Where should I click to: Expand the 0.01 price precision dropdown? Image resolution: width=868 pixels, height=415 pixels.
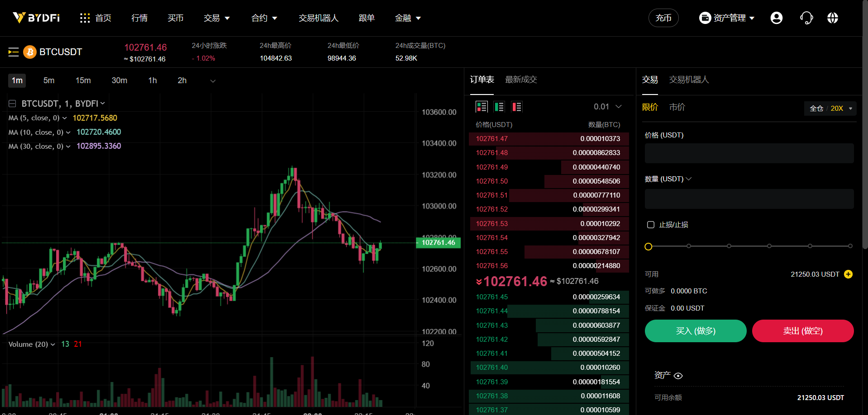pos(608,107)
